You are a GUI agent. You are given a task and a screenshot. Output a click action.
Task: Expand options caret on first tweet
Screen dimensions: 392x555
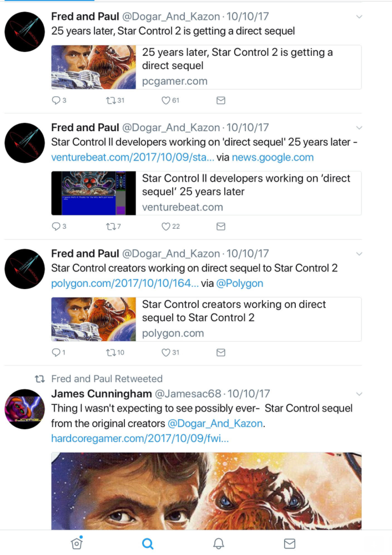click(x=359, y=17)
